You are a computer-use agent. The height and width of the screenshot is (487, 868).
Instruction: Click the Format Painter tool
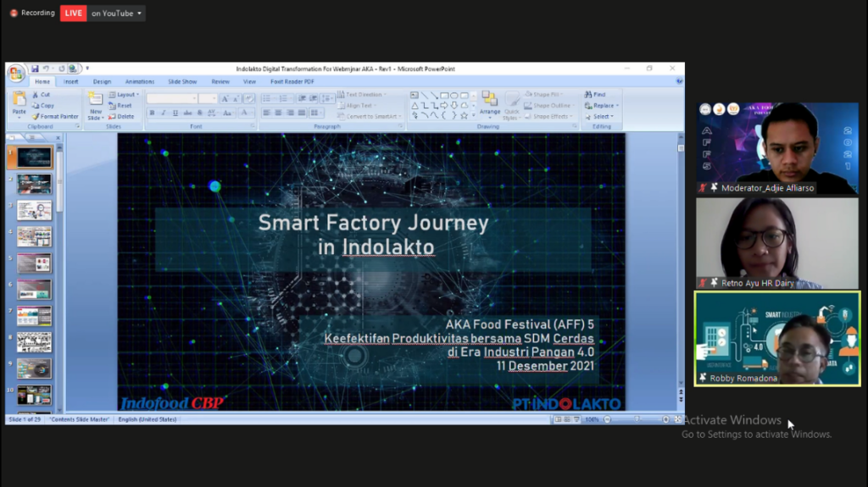pos(55,116)
